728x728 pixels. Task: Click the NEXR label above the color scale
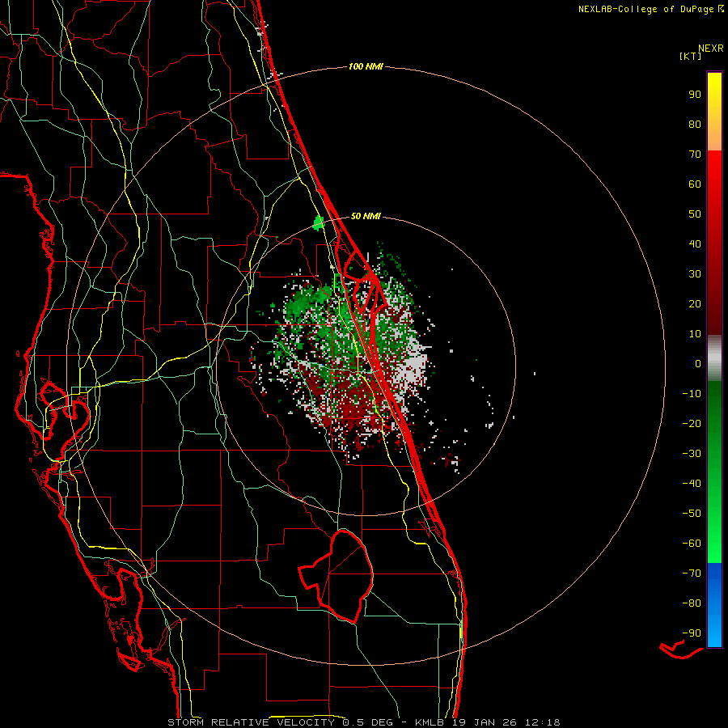point(711,49)
